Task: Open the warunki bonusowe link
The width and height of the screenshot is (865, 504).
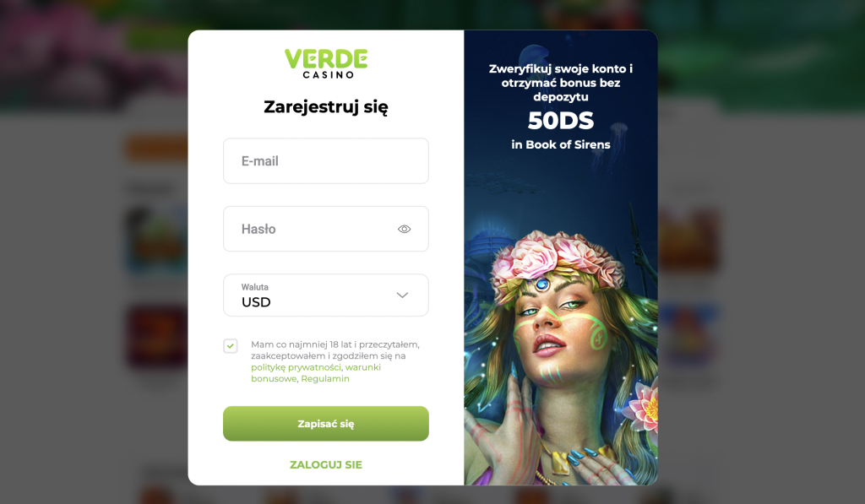Action: click(x=316, y=373)
